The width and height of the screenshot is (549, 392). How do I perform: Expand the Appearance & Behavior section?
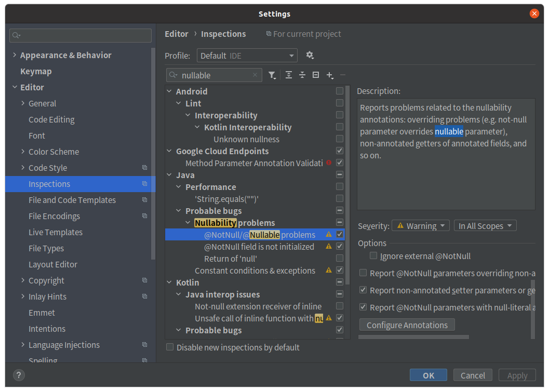15,55
